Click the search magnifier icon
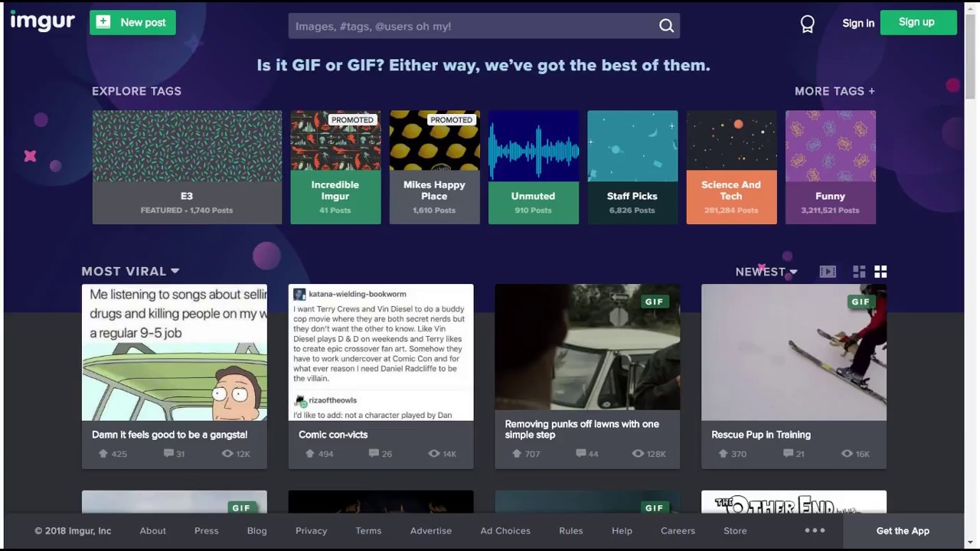This screenshot has height=551, width=980. coord(666,26)
